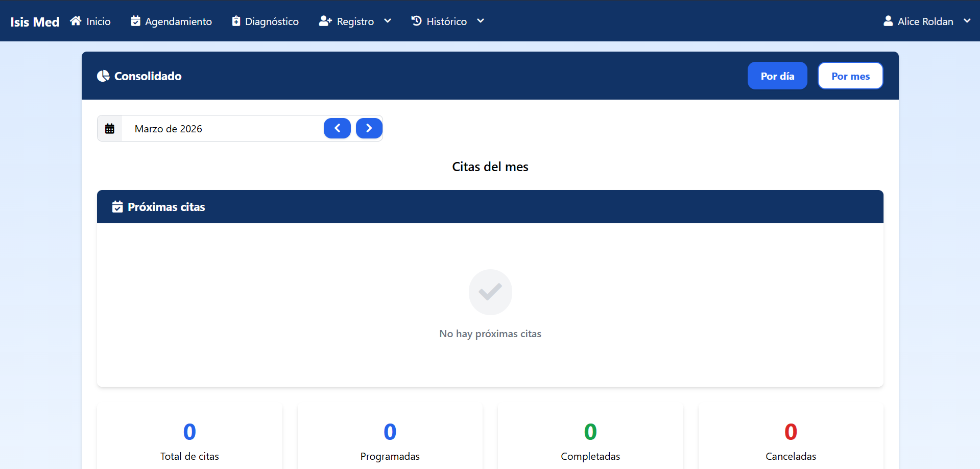Image resolution: width=980 pixels, height=469 pixels.
Task: Click the pie chart icon beside Consolidado
Action: coord(103,76)
